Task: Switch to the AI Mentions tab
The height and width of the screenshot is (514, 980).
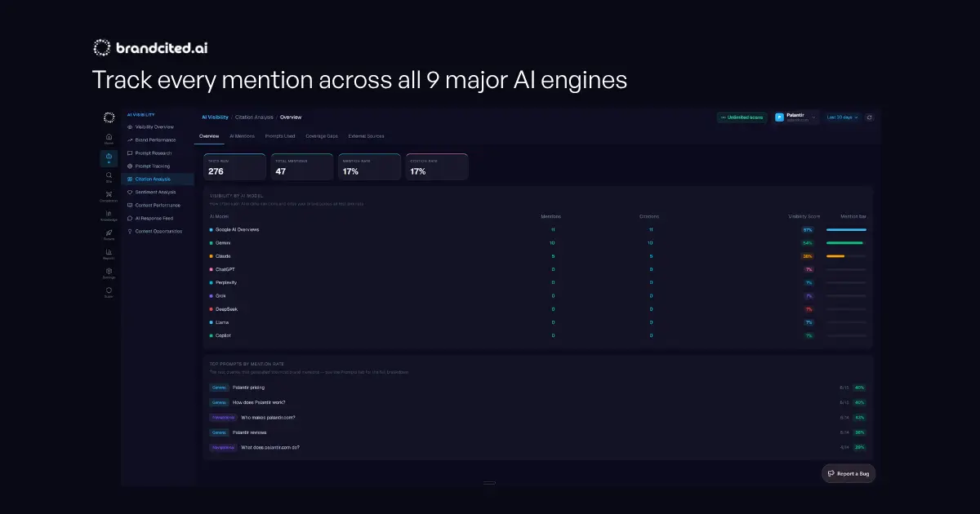Action: [242, 136]
